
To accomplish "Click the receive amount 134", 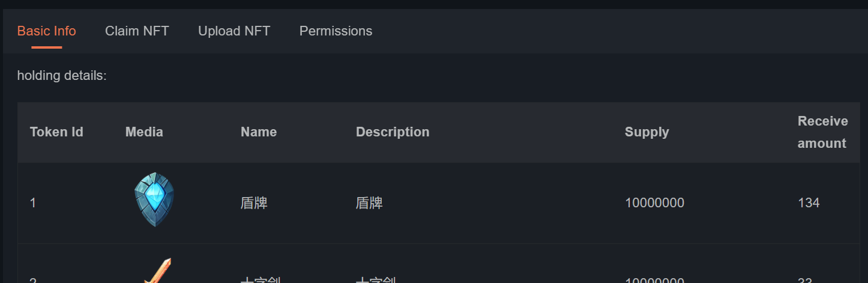I will point(809,203).
